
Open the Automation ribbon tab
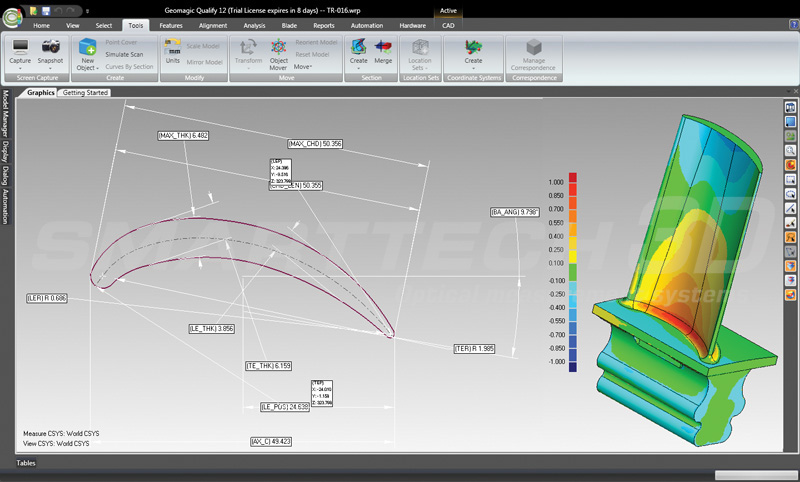[367, 26]
